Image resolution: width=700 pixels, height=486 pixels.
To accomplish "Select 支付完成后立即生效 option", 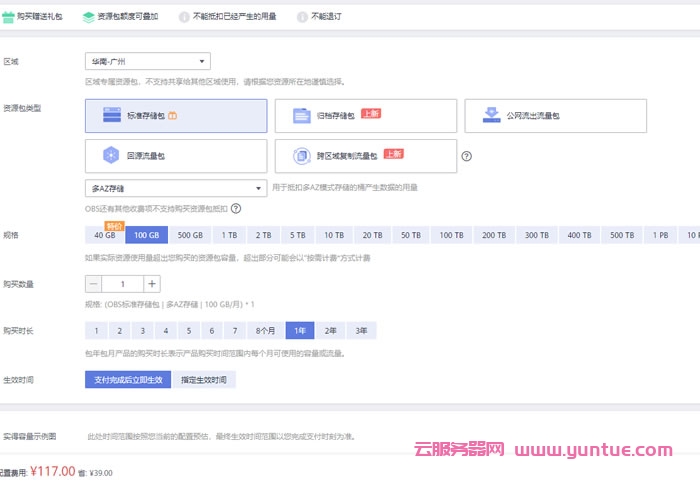I will [x=127, y=380].
